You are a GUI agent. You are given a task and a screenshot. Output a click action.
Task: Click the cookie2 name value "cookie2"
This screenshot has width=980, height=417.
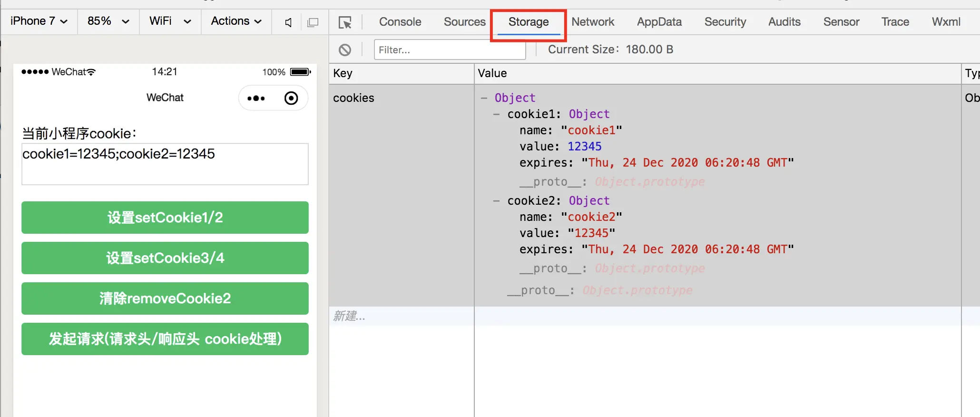(x=591, y=217)
